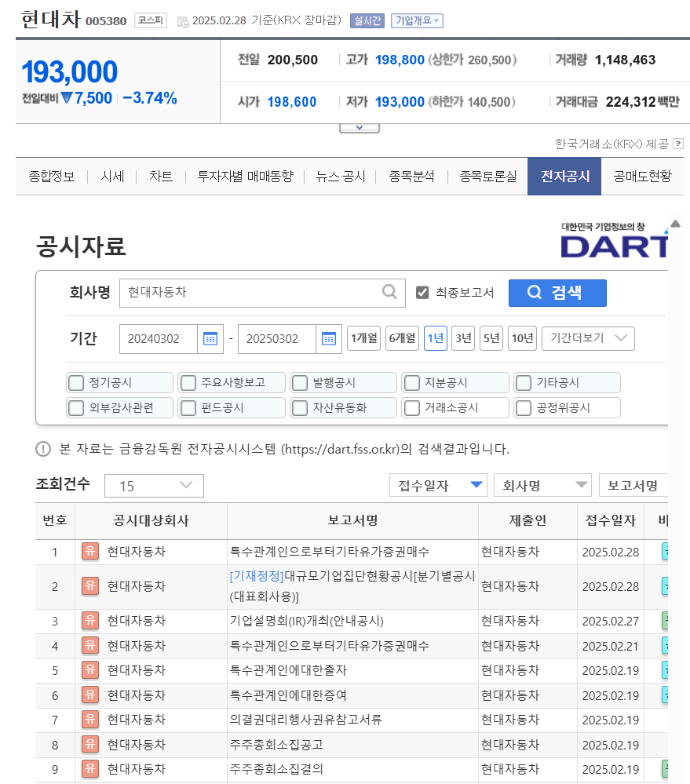The image size is (690, 784).
Task: Click the 유 badge icon in row 3
Action: 90,621
